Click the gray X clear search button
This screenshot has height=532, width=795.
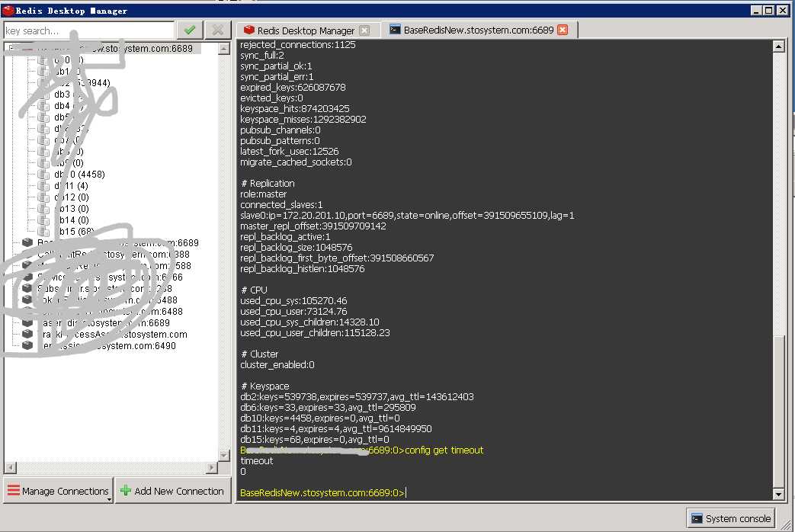pos(217,30)
